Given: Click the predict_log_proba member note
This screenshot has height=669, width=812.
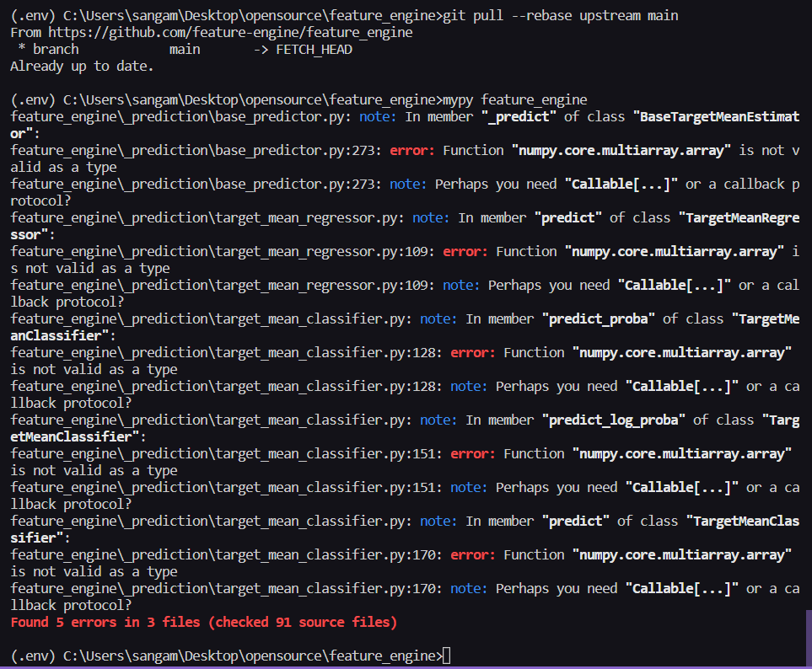Looking at the screenshot, I should pos(613,420).
